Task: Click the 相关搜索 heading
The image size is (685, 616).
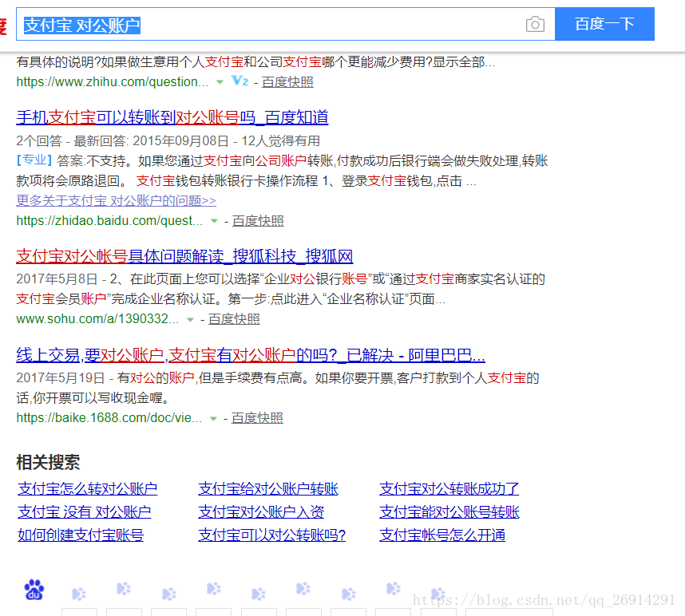Action: [48, 462]
